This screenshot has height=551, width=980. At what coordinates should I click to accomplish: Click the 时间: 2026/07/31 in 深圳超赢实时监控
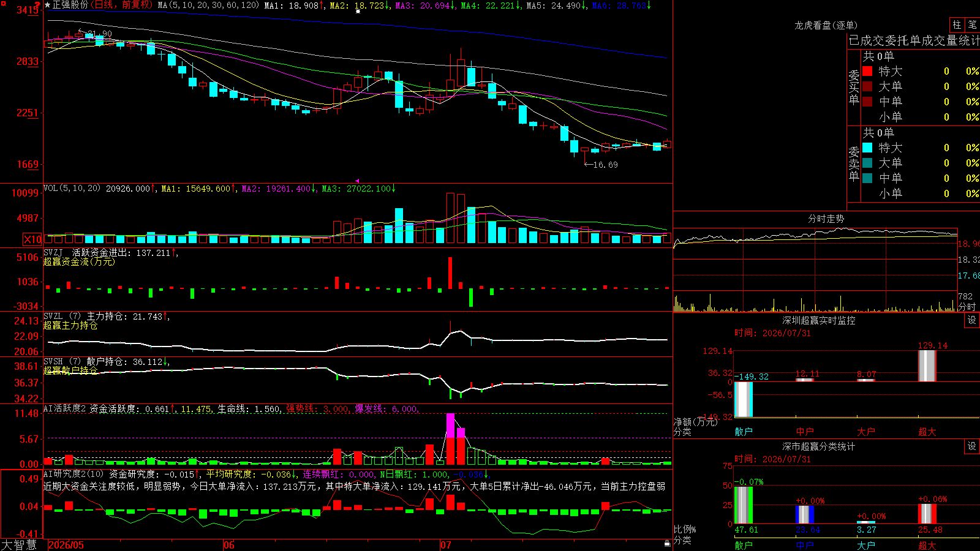pos(772,333)
